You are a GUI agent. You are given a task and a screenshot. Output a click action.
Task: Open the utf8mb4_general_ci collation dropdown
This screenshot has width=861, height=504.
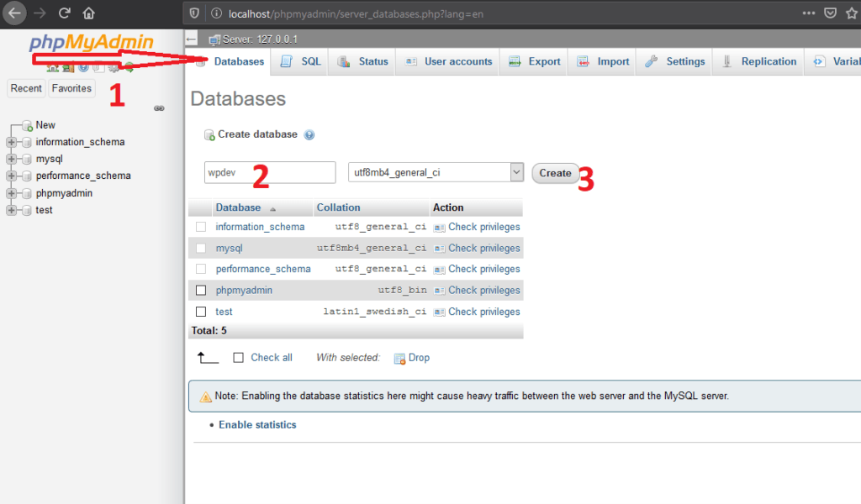click(x=436, y=172)
